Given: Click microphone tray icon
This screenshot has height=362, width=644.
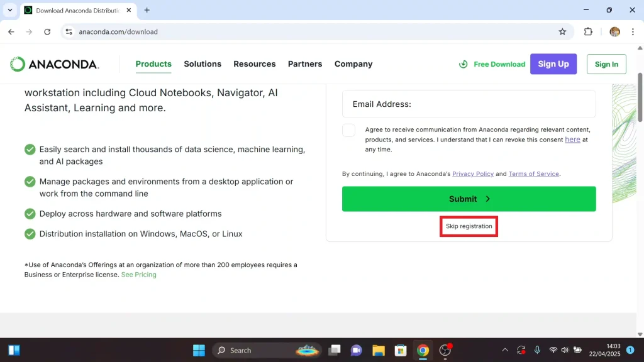Looking at the screenshot, I should point(537,350).
